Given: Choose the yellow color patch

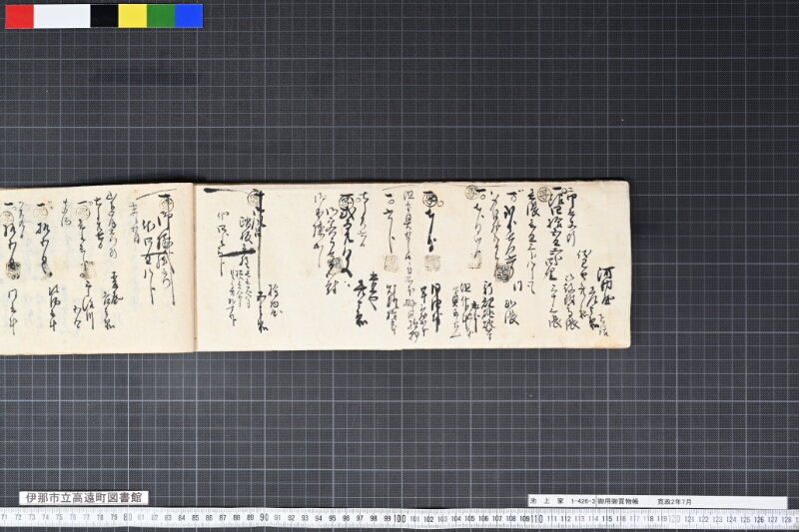Looking at the screenshot, I should tap(133, 16).
